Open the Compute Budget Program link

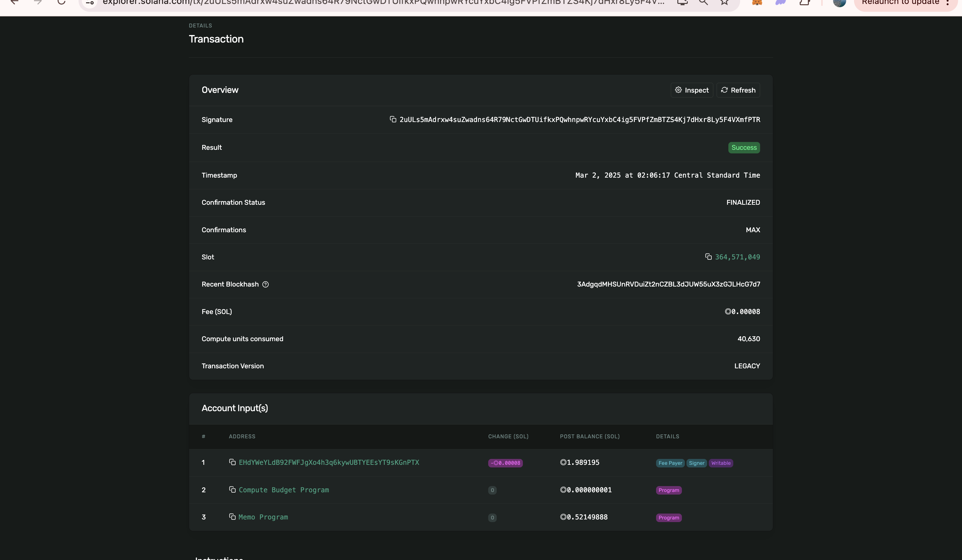click(284, 490)
